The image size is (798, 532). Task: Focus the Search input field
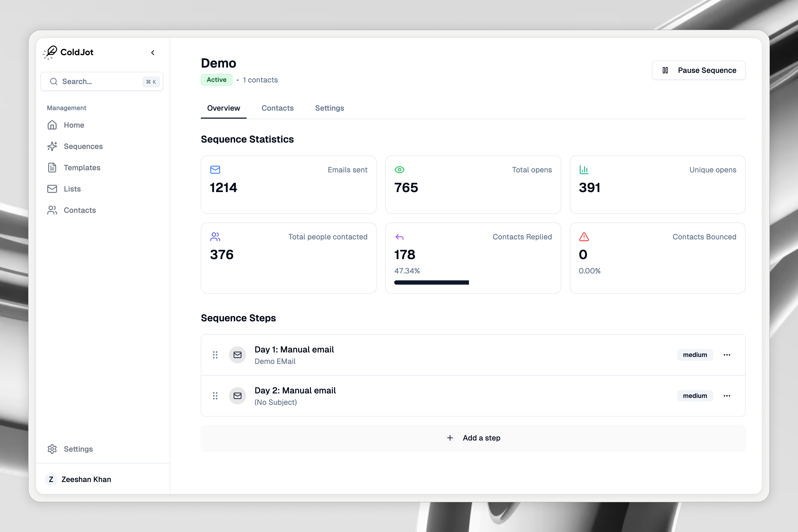pos(98,81)
